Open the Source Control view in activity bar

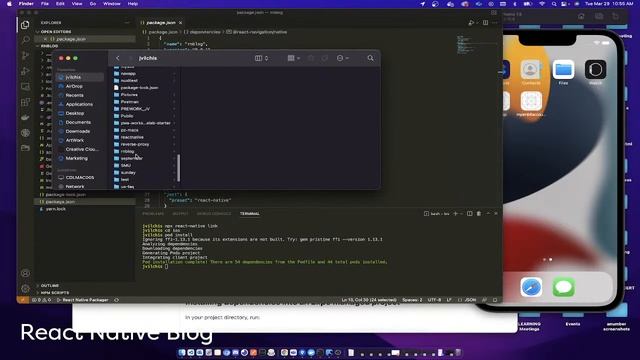(x=25, y=55)
